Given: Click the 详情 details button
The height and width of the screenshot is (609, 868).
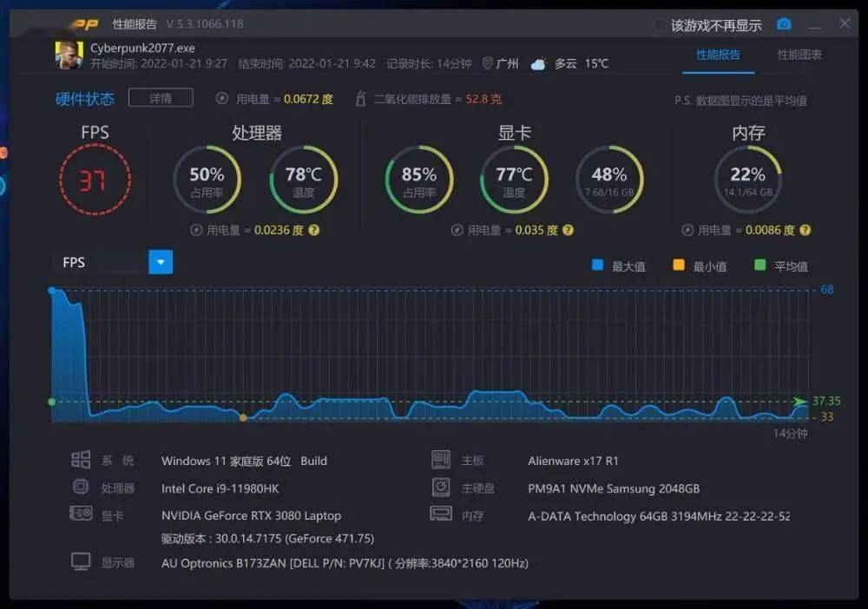Looking at the screenshot, I should 161,98.
